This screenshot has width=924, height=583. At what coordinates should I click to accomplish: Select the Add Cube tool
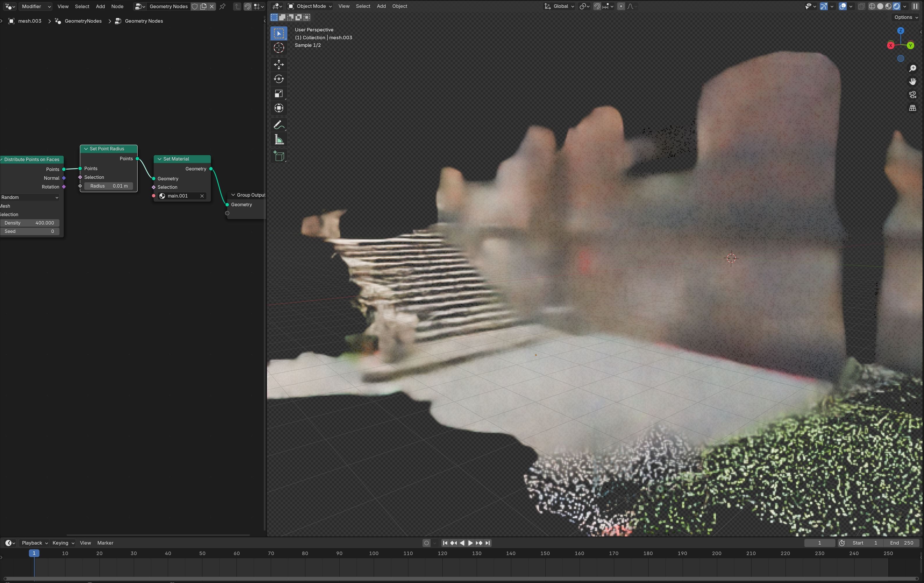pos(279,156)
